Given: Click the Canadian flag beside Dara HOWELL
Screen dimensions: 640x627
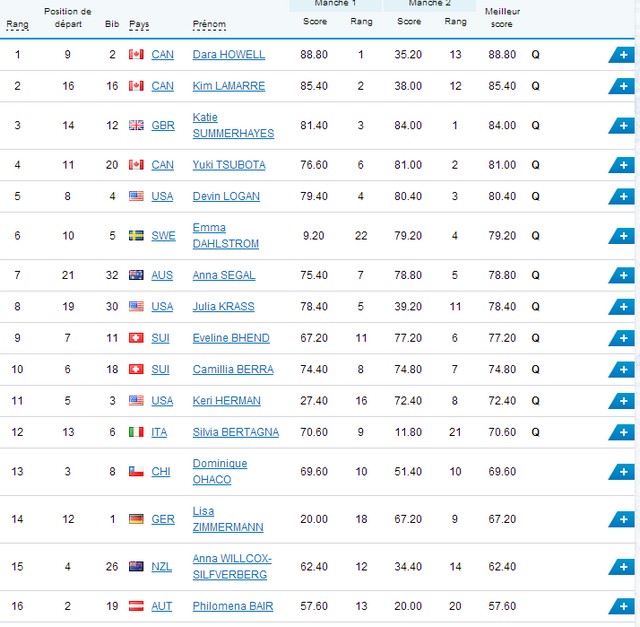Looking at the screenshot, I should 136,54.
